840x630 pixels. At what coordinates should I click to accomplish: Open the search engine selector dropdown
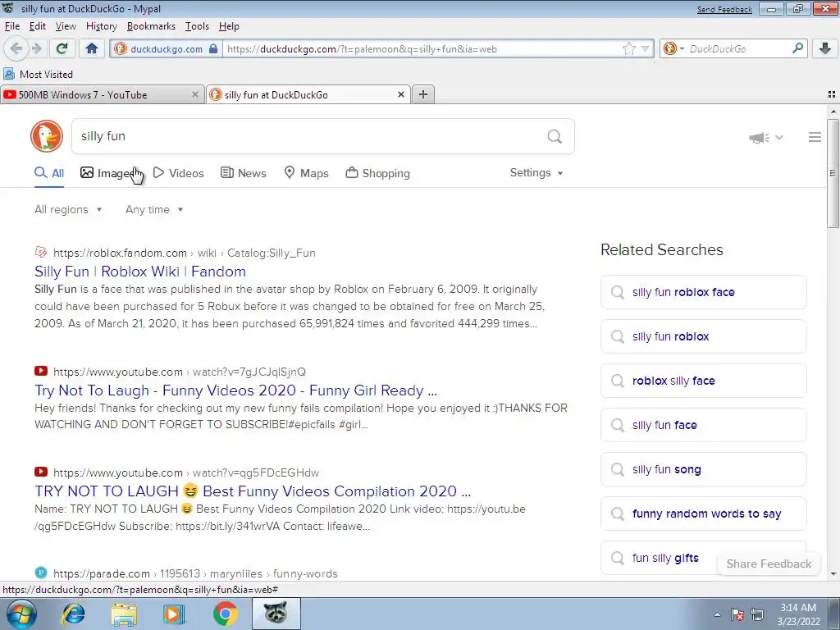[673, 48]
